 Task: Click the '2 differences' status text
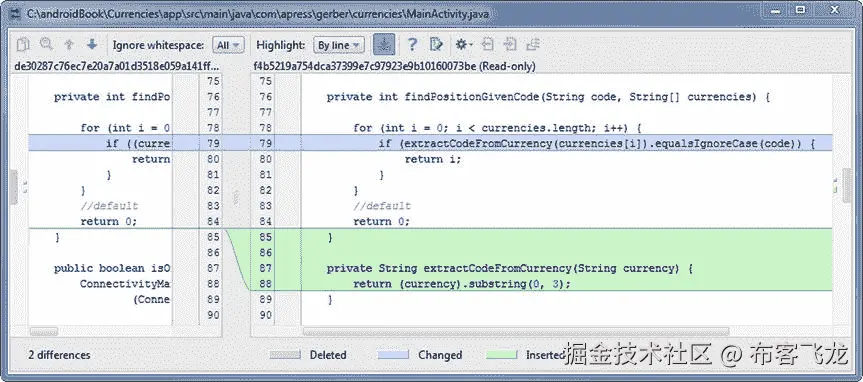coord(59,355)
